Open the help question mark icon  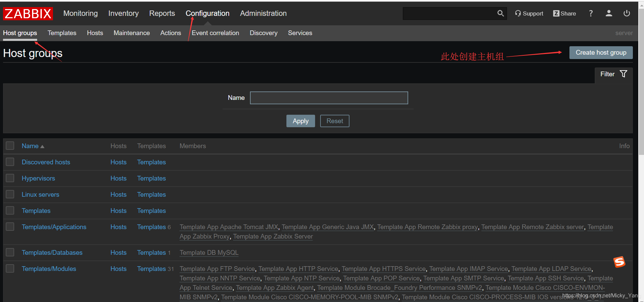tap(591, 13)
